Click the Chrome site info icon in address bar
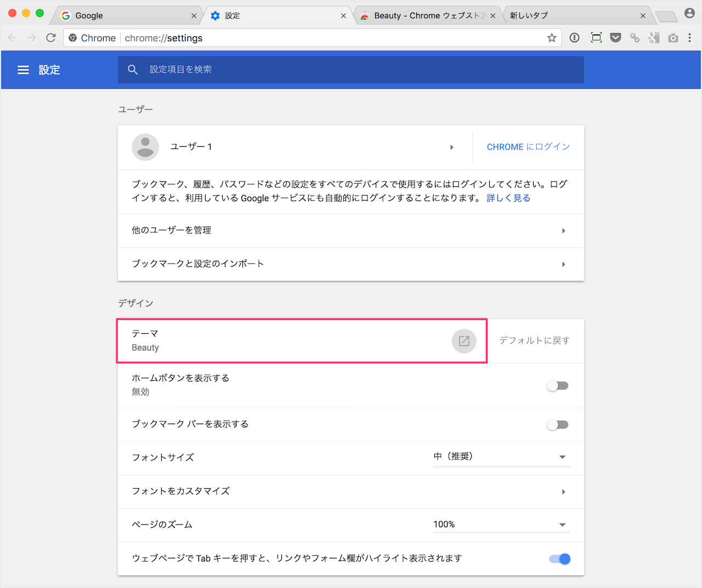The width and height of the screenshot is (702, 588). click(x=72, y=38)
